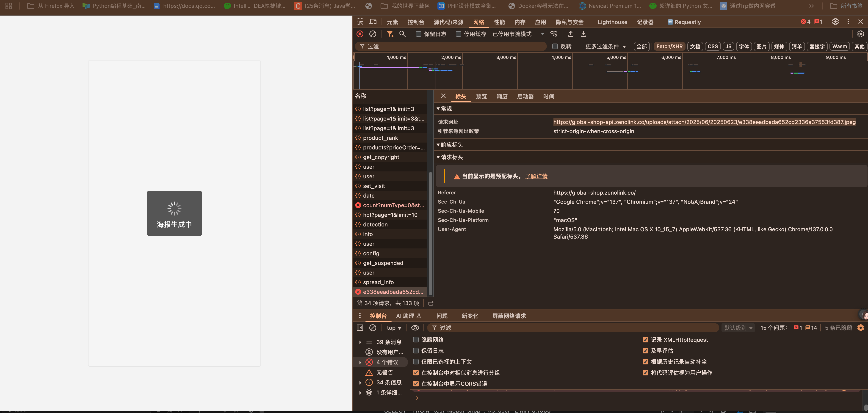The image size is (868, 413).
Task: Open the 屏蔽网络请求 drawer tab
Action: [x=509, y=316]
